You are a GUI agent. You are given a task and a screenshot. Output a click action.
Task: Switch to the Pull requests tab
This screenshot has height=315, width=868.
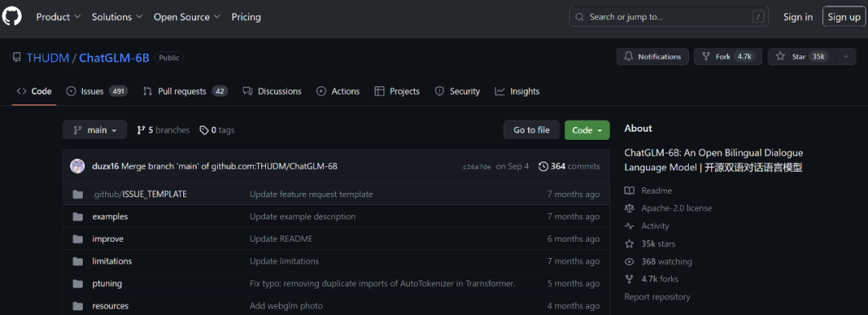coord(185,92)
